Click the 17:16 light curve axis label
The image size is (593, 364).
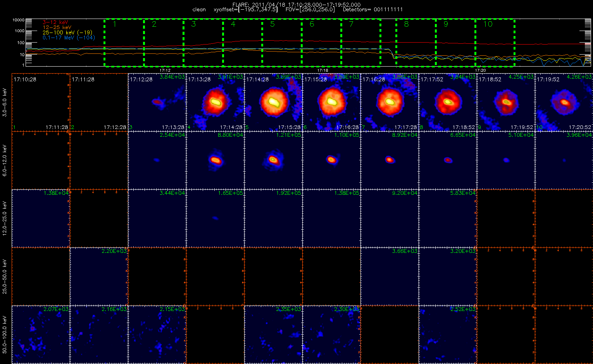pos(323,70)
